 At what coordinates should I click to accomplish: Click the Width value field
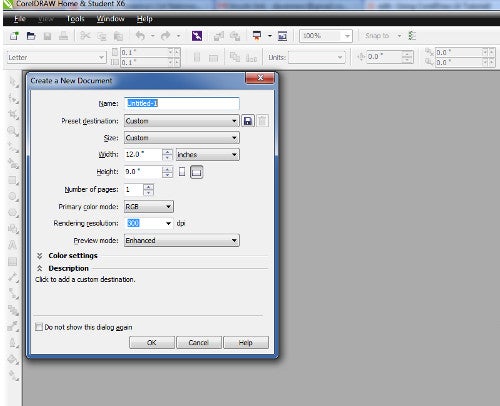[143, 154]
